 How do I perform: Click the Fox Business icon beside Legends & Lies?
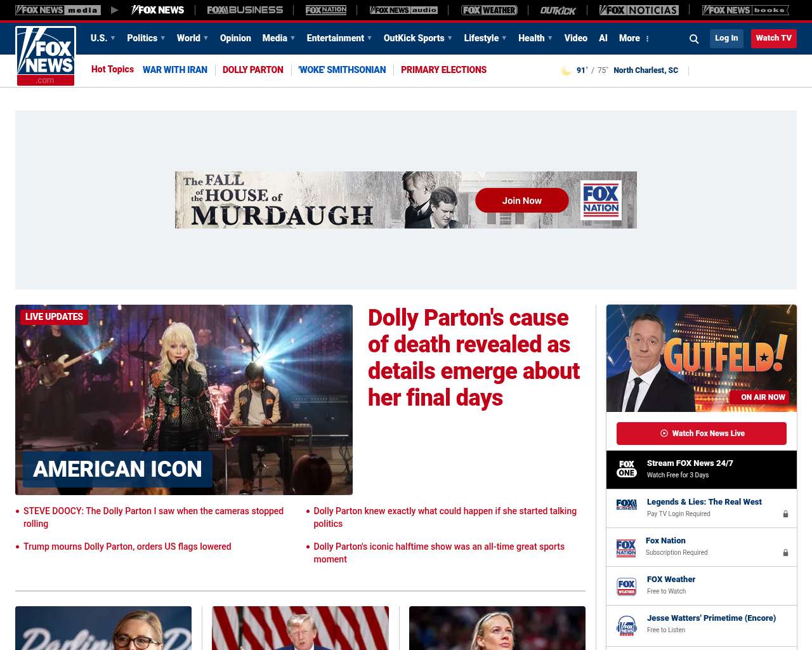[x=627, y=505]
